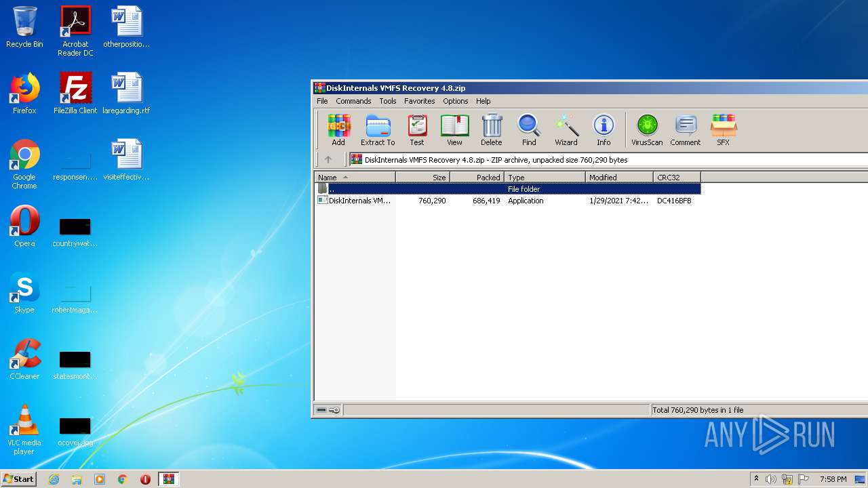868x488 pixels.
Task: Select the Acrobat Reader DC desktop icon
Action: pos(75,31)
